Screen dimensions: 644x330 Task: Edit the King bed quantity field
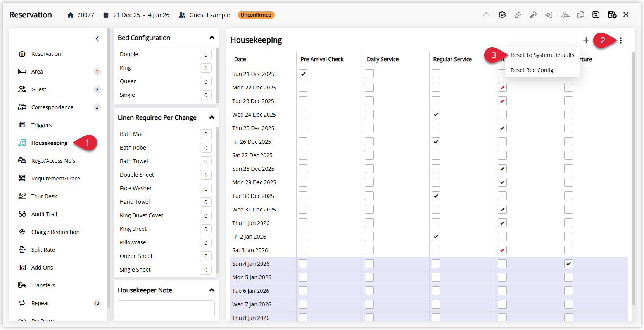pyautogui.click(x=206, y=68)
